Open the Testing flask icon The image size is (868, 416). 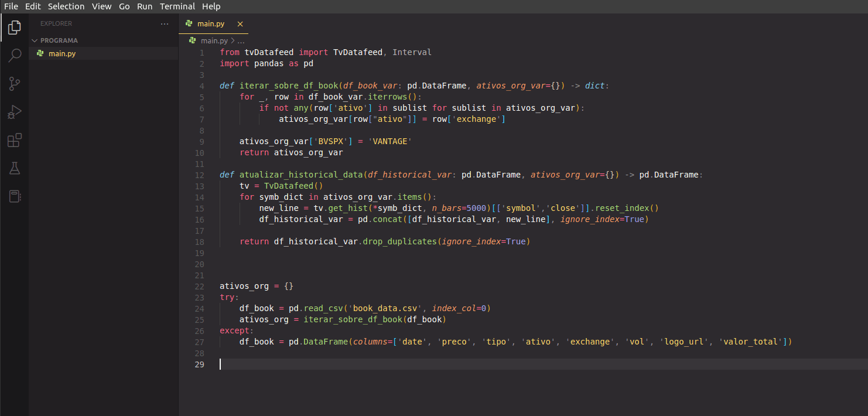point(15,168)
